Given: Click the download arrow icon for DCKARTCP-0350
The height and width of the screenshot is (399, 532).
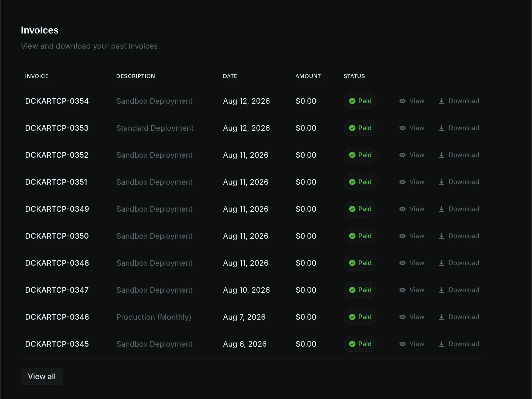Looking at the screenshot, I should [442, 236].
